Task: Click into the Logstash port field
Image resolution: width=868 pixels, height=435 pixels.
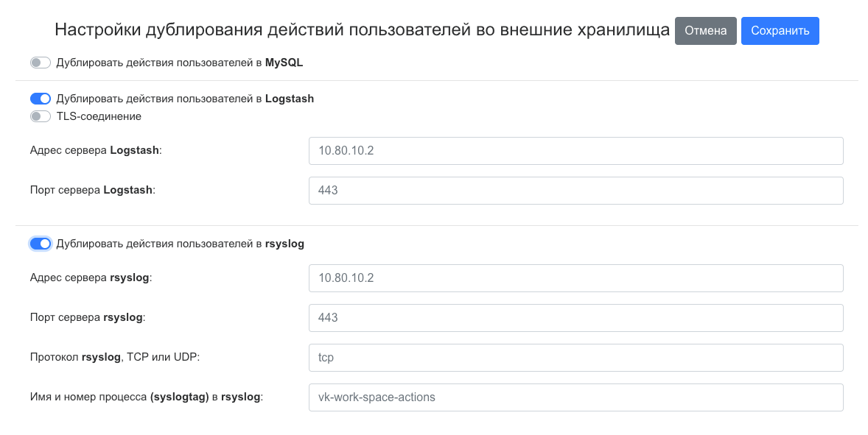Action: tap(575, 191)
